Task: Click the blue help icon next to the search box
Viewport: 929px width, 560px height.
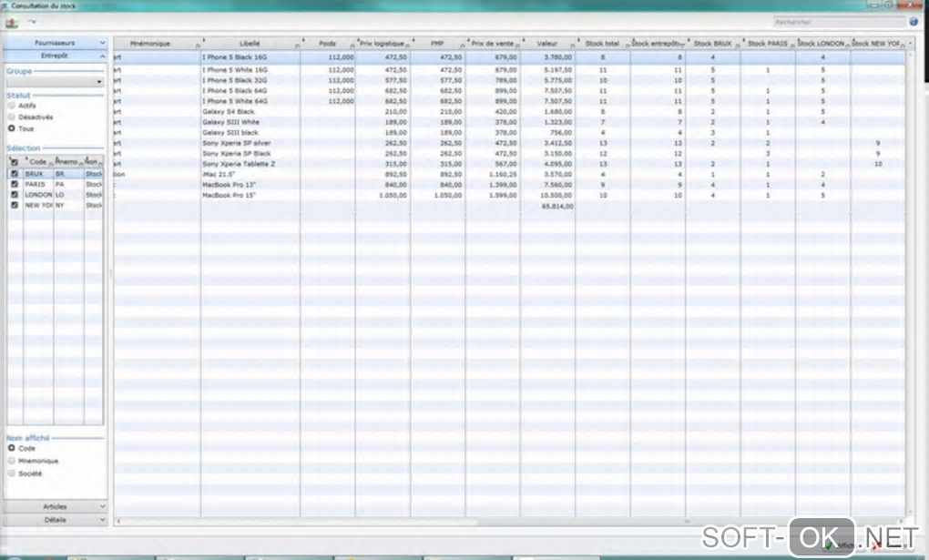Action: pyautogui.click(x=914, y=22)
